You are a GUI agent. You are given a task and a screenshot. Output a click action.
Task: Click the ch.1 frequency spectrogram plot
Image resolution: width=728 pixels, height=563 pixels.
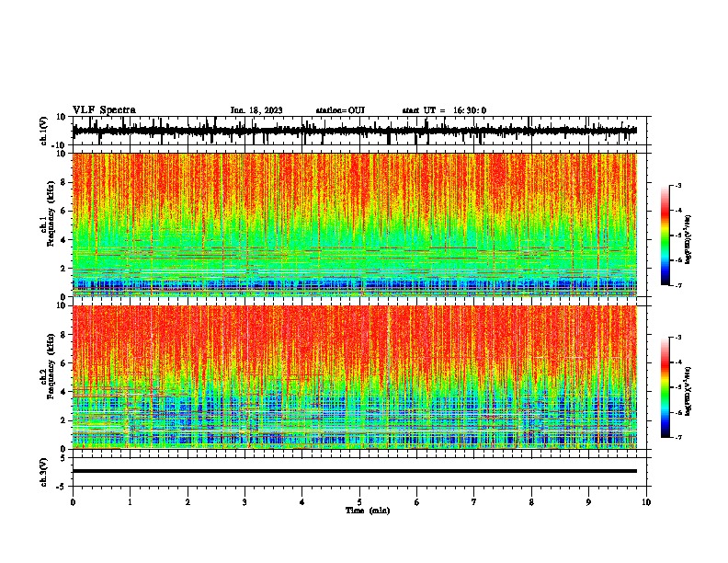(x=355, y=224)
